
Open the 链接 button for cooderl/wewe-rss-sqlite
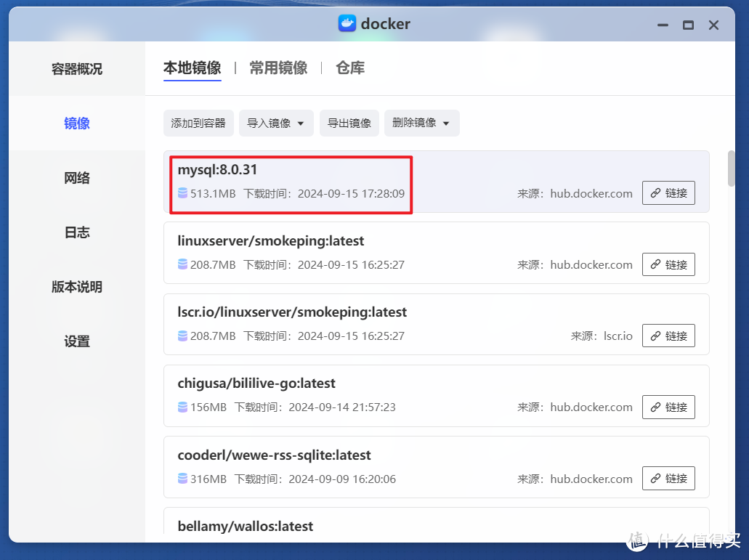(668, 479)
